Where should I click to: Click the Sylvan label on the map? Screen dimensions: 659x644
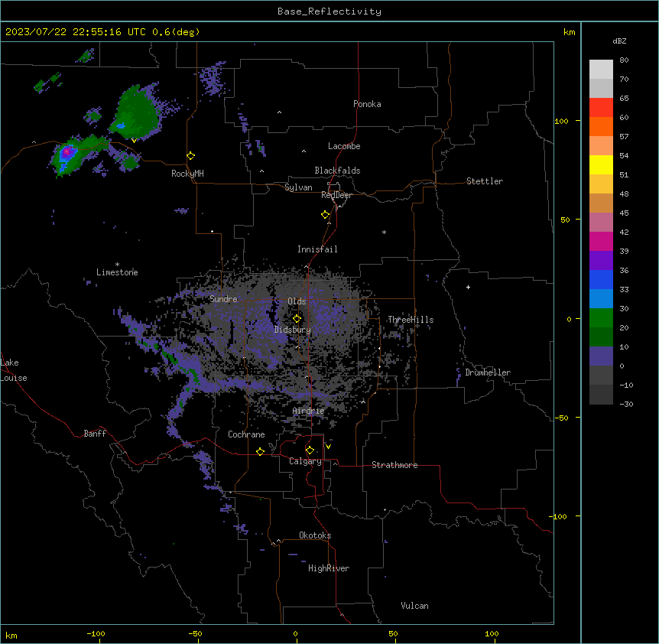pyautogui.click(x=298, y=187)
